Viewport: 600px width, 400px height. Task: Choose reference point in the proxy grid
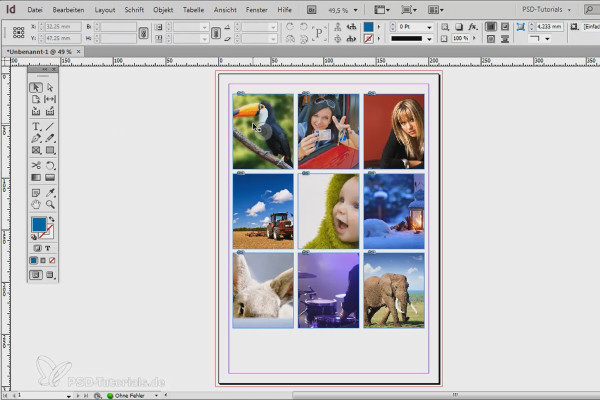pos(18,33)
